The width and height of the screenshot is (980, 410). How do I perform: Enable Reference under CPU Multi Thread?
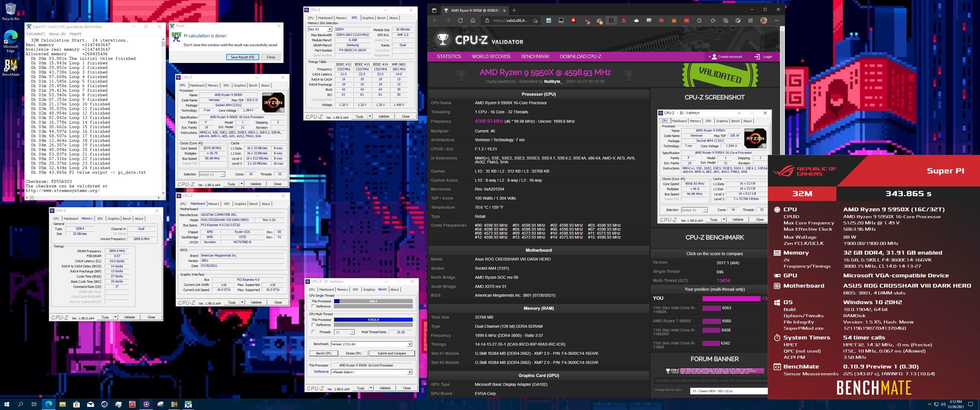313,325
